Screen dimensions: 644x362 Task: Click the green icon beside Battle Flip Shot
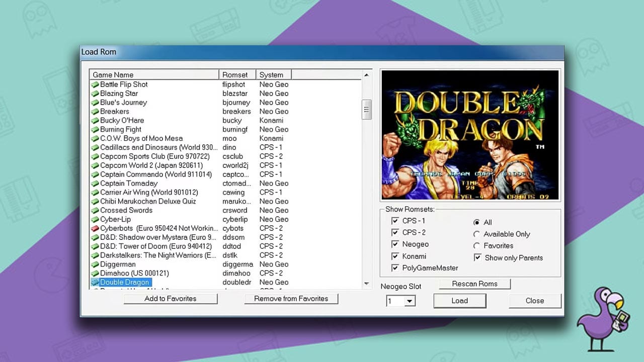95,84
